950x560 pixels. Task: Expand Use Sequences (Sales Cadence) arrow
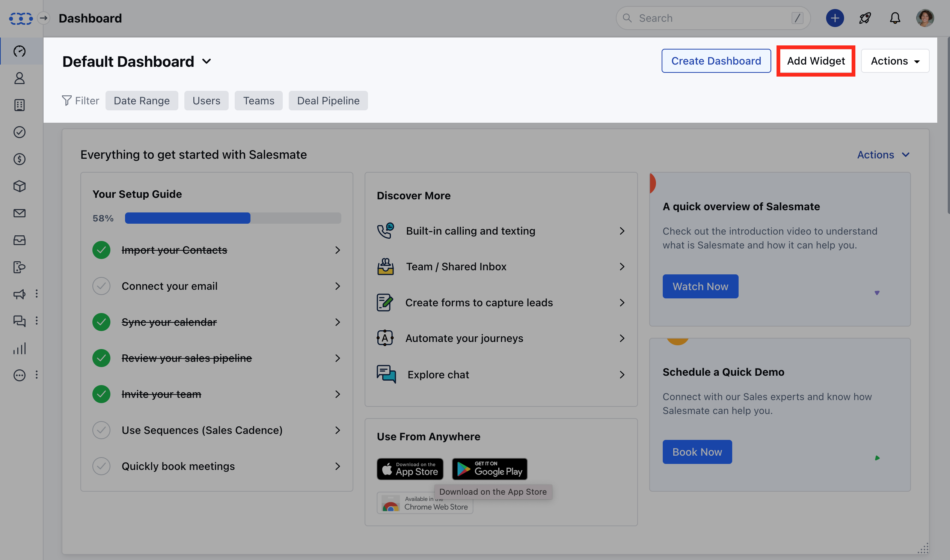338,430
